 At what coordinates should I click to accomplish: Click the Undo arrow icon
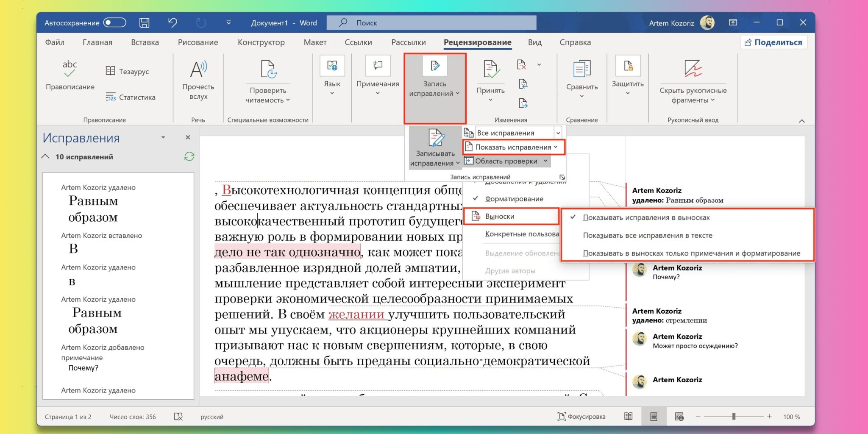[x=172, y=23]
